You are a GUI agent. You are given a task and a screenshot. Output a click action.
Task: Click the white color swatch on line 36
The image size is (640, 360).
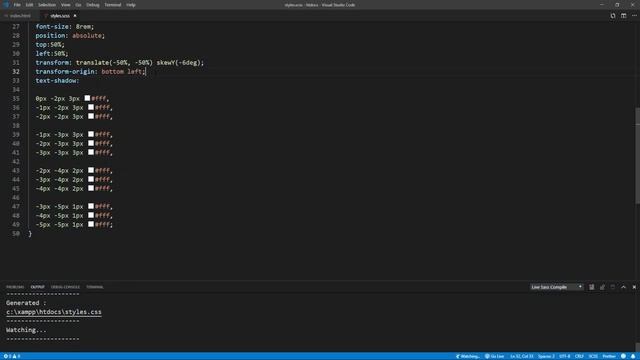[91, 107]
